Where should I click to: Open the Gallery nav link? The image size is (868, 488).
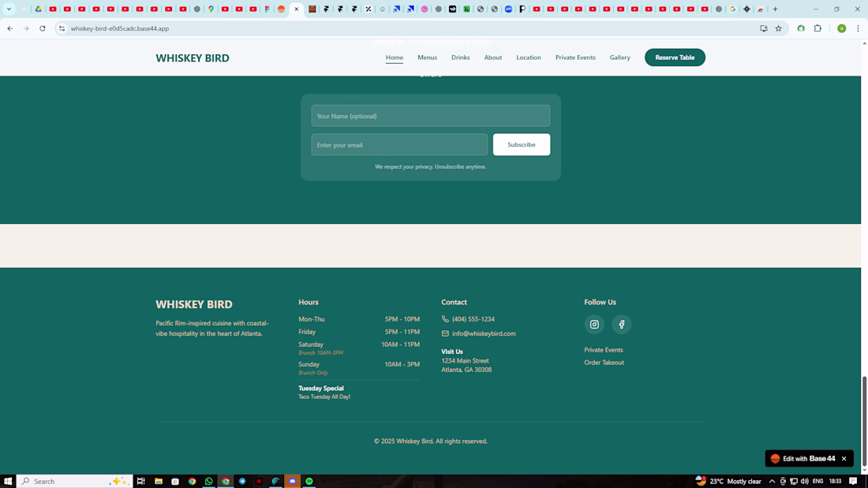[x=620, y=58]
